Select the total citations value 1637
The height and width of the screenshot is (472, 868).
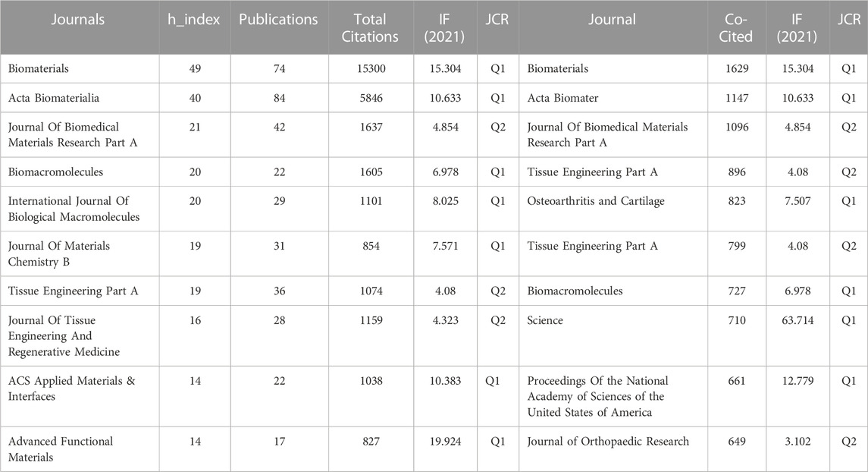[371, 127]
